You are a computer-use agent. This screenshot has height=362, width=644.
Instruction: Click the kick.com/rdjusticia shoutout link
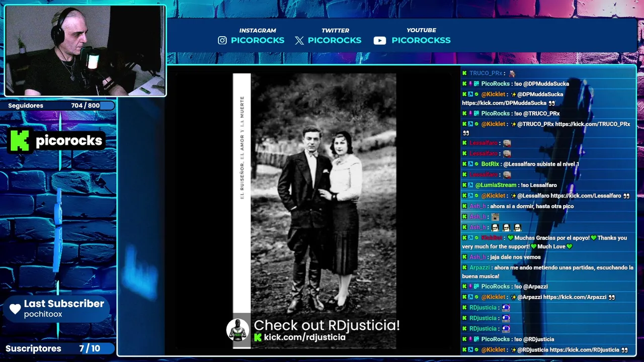pos(305,337)
